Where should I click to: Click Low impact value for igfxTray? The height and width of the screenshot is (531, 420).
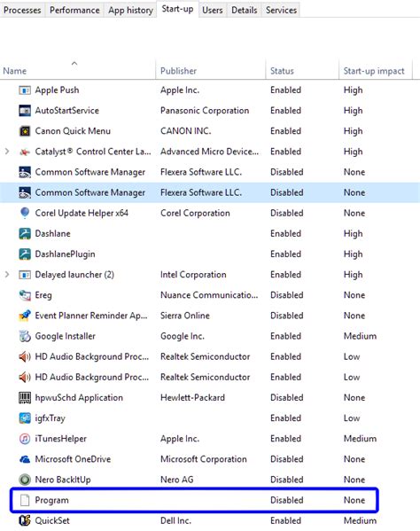(x=352, y=418)
